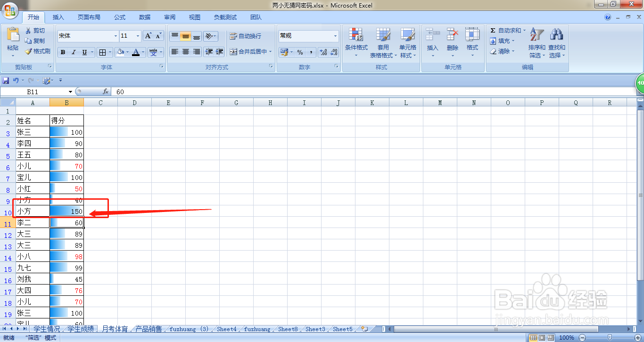Switch to the 插入 (Insert) ribbon tab
Image resolution: width=644 pixels, height=342 pixels.
pos(58,17)
